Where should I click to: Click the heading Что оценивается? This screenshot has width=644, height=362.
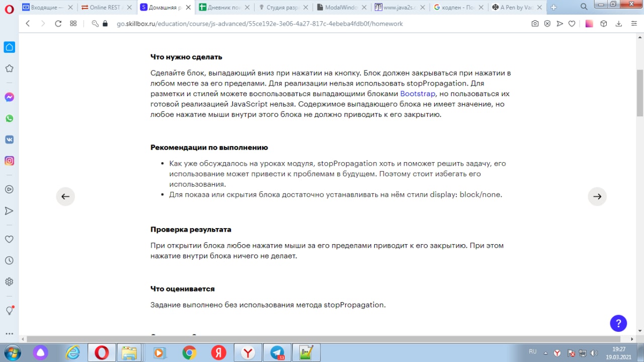[x=183, y=289]
